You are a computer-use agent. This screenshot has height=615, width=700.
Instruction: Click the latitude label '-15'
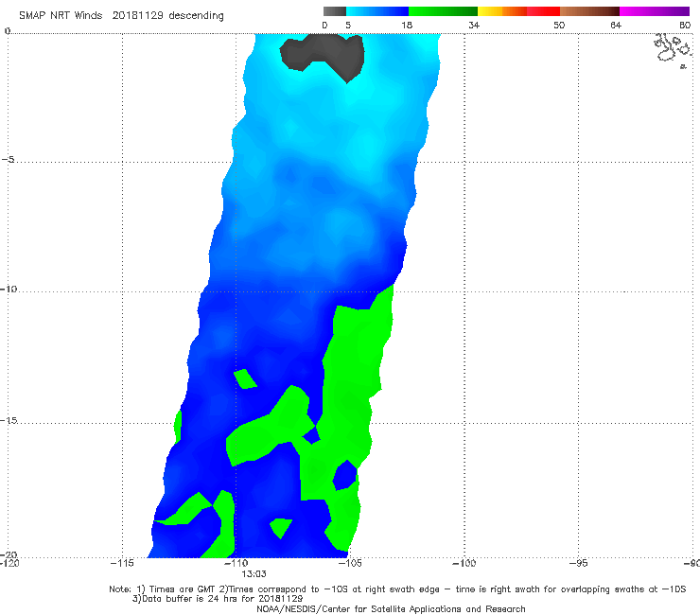click(x=9, y=420)
